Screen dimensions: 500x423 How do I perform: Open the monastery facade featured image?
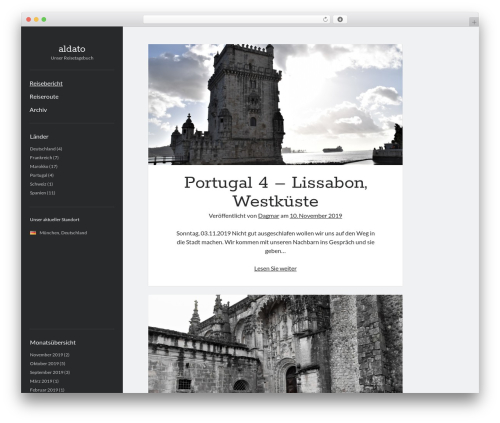pyautogui.click(x=275, y=344)
